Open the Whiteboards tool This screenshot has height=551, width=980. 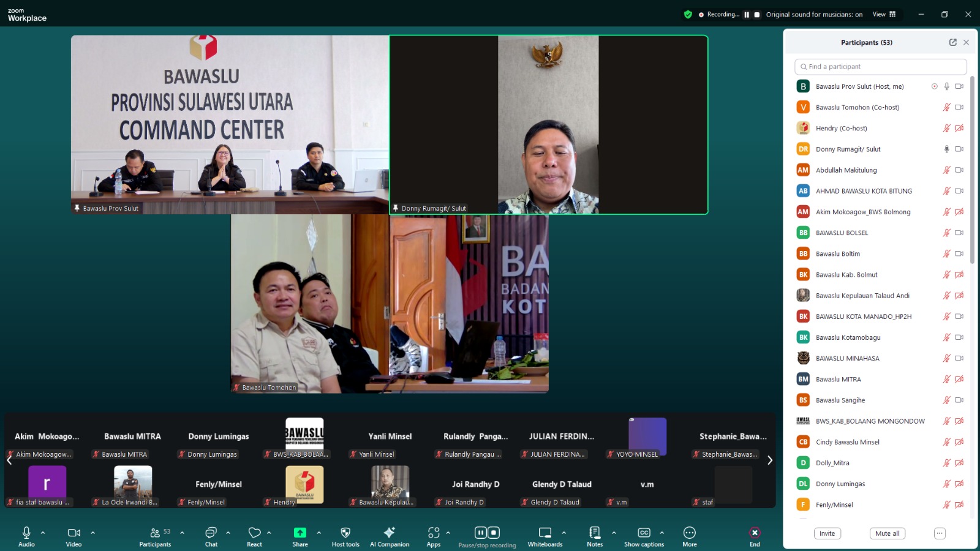click(545, 533)
